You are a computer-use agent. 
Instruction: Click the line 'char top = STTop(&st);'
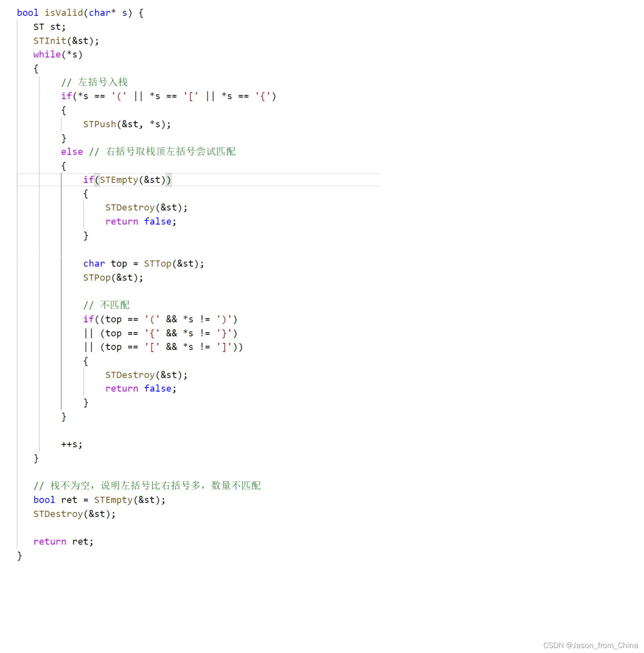(144, 263)
